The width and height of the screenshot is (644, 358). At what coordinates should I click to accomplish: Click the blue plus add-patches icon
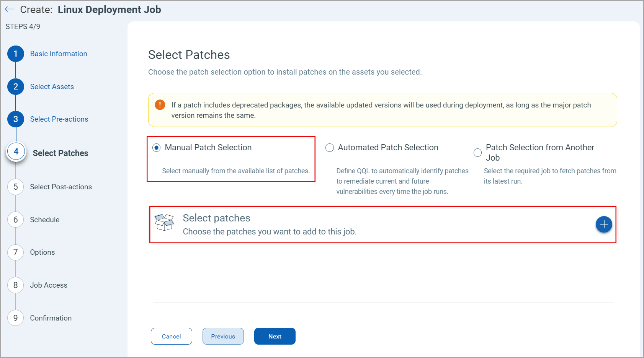[x=604, y=225]
